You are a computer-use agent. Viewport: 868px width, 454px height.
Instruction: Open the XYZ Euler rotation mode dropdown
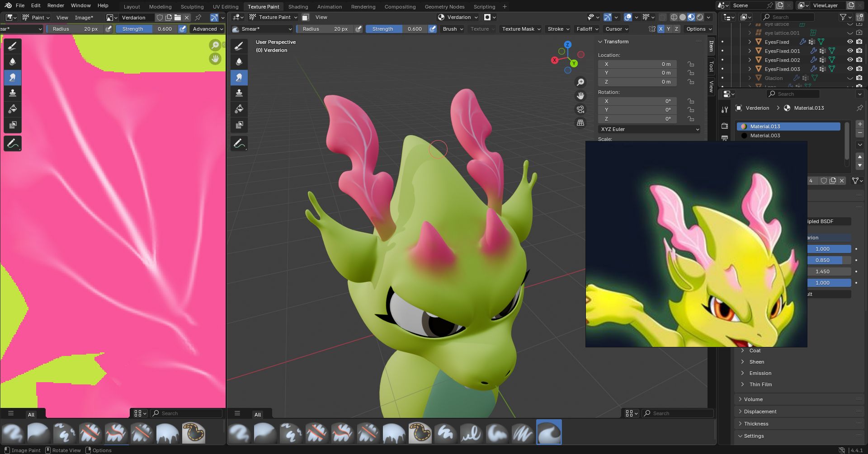pos(649,129)
